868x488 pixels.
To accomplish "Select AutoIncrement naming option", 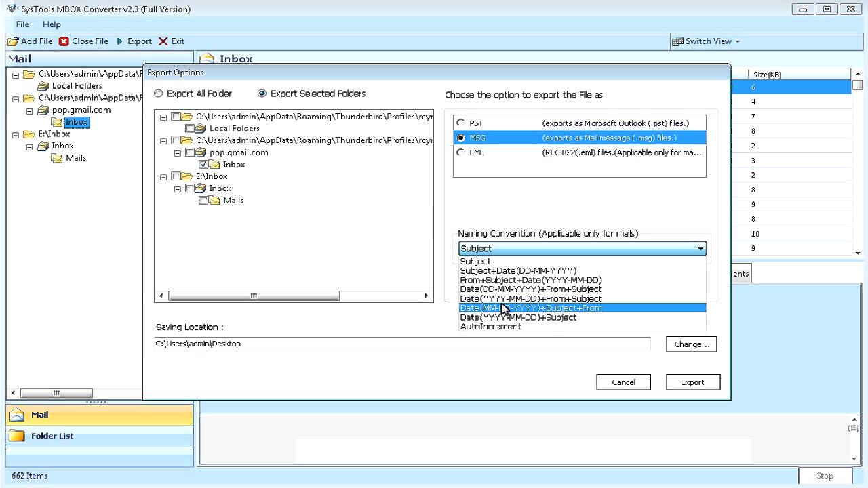I will pyautogui.click(x=491, y=327).
